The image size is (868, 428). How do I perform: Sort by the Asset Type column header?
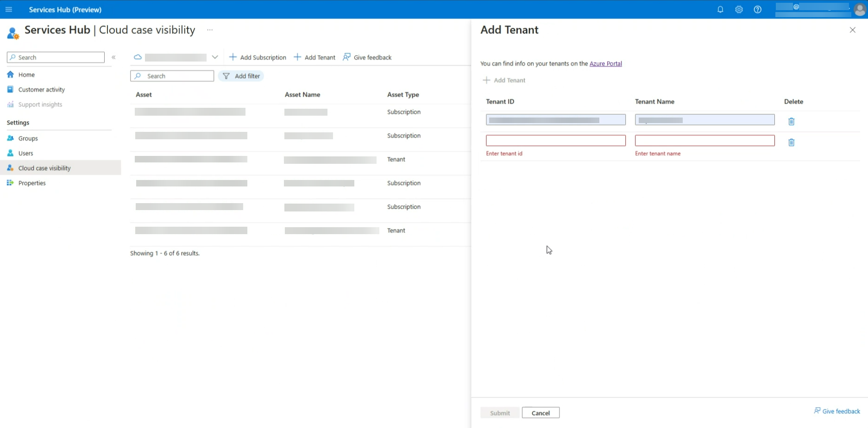click(403, 94)
